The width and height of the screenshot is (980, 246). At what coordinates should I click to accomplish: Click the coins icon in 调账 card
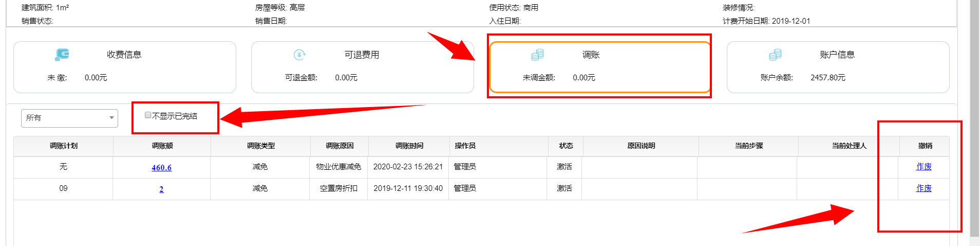tap(537, 55)
